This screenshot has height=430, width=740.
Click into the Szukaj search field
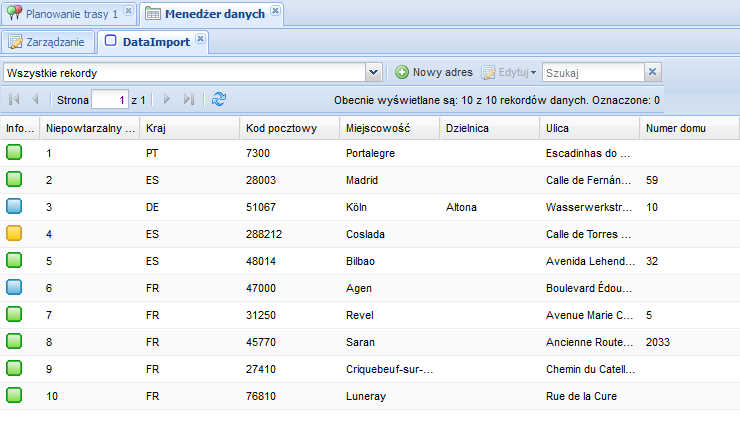[592, 73]
